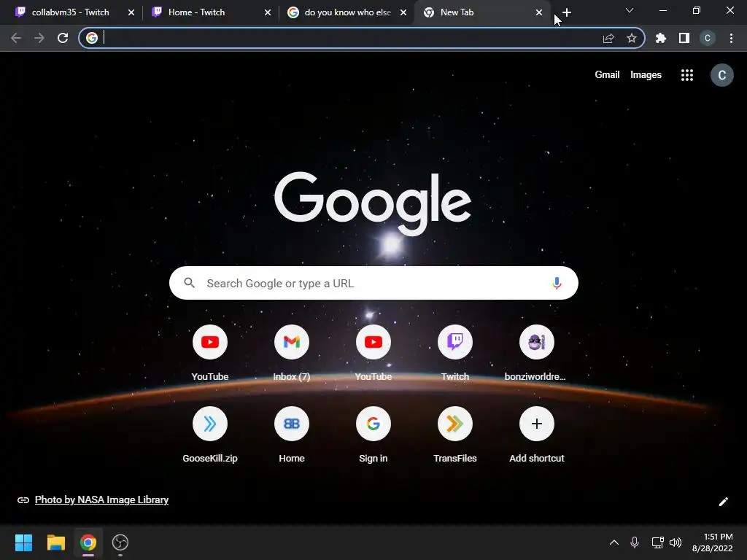Open the tab search chevron
747x560 pixels.
coord(630,10)
